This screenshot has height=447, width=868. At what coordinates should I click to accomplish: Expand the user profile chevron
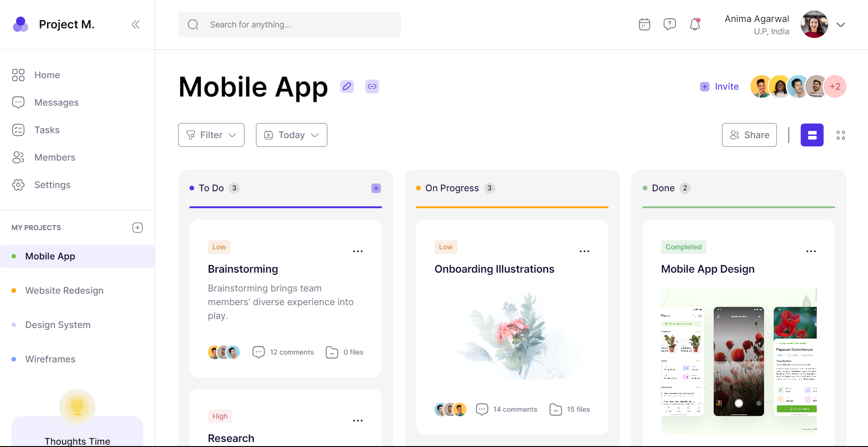[x=841, y=25]
